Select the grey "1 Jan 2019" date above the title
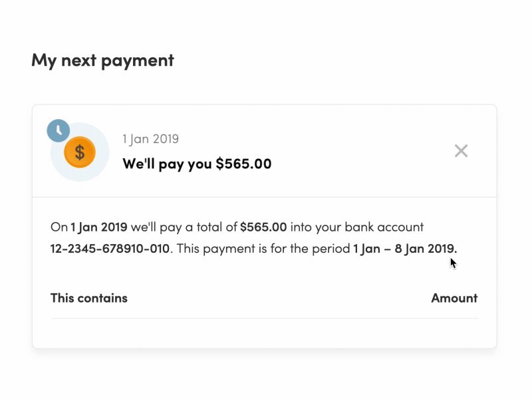532x399 pixels. [x=150, y=139]
